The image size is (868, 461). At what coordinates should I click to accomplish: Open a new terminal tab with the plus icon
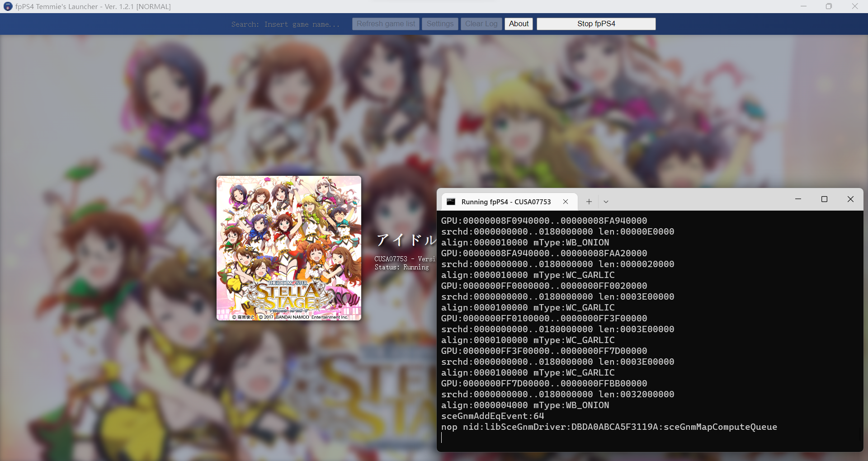tap(588, 202)
